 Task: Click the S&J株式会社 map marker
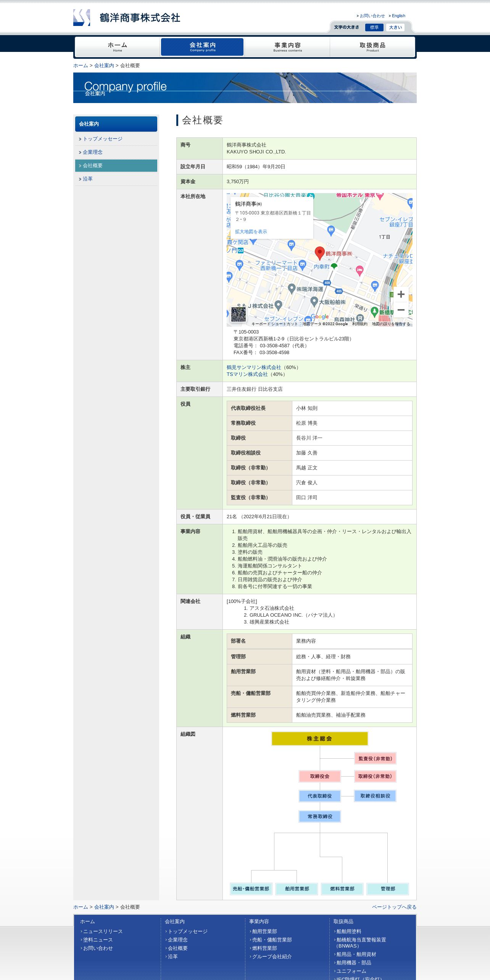tap(278, 305)
